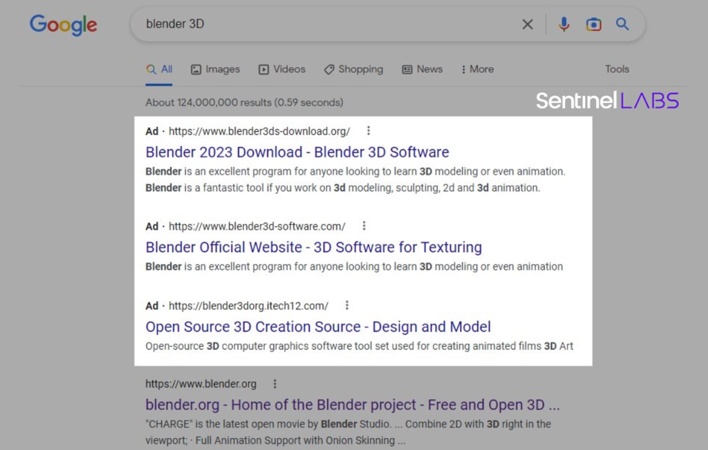Clear the search box with X icon

[x=527, y=24]
